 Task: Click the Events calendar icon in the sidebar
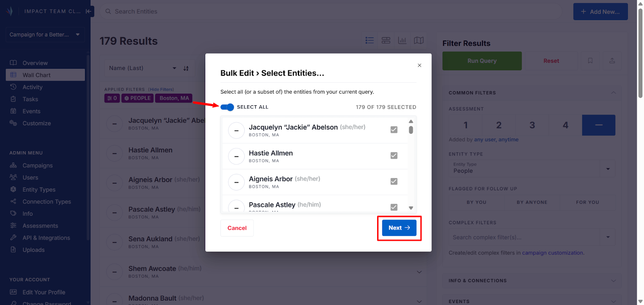(x=13, y=111)
